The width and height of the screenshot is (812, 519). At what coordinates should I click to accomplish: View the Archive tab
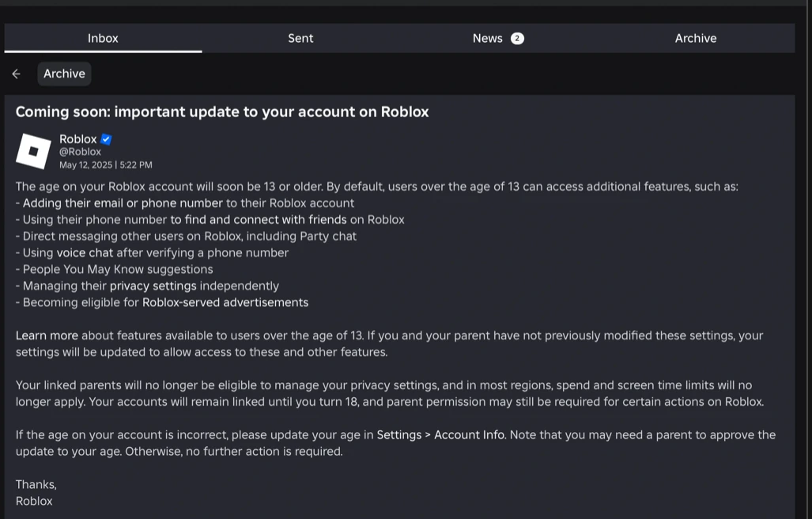tap(695, 37)
